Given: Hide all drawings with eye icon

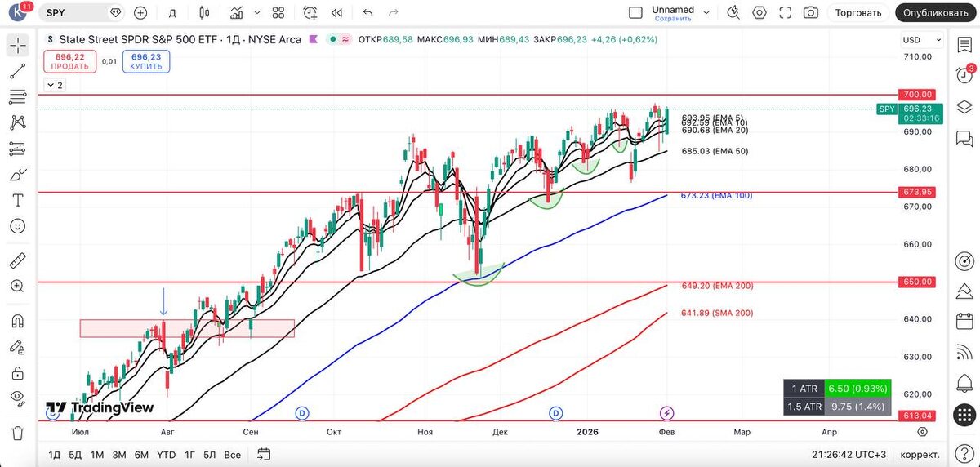Looking at the screenshot, I should (18, 398).
